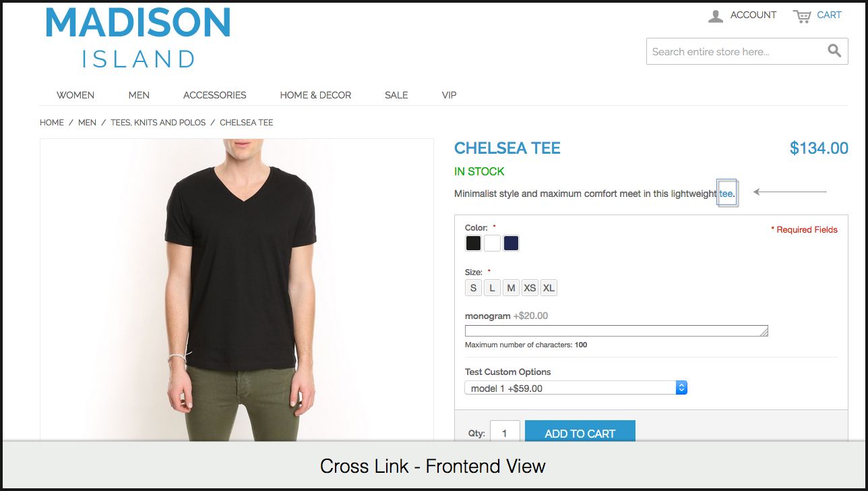The image size is (868, 491).
Task: Click the ADD TO CART button
Action: coord(580,432)
